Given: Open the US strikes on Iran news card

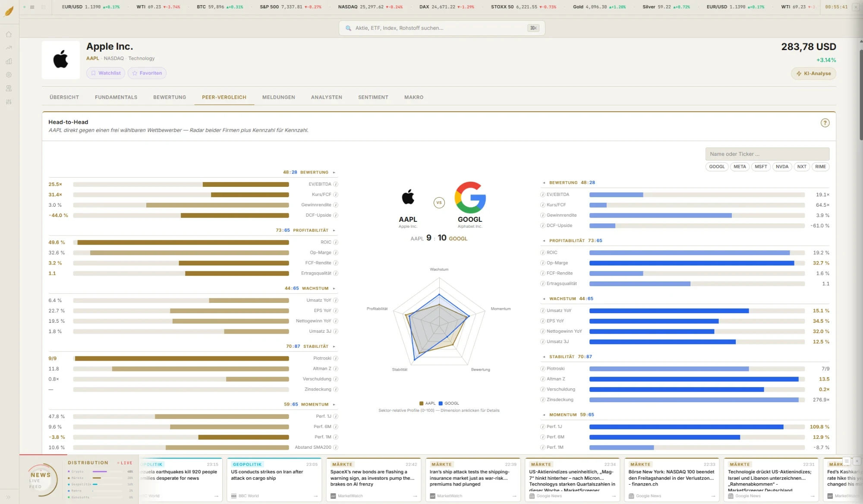Looking at the screenshot, I should tap(274, 480).
